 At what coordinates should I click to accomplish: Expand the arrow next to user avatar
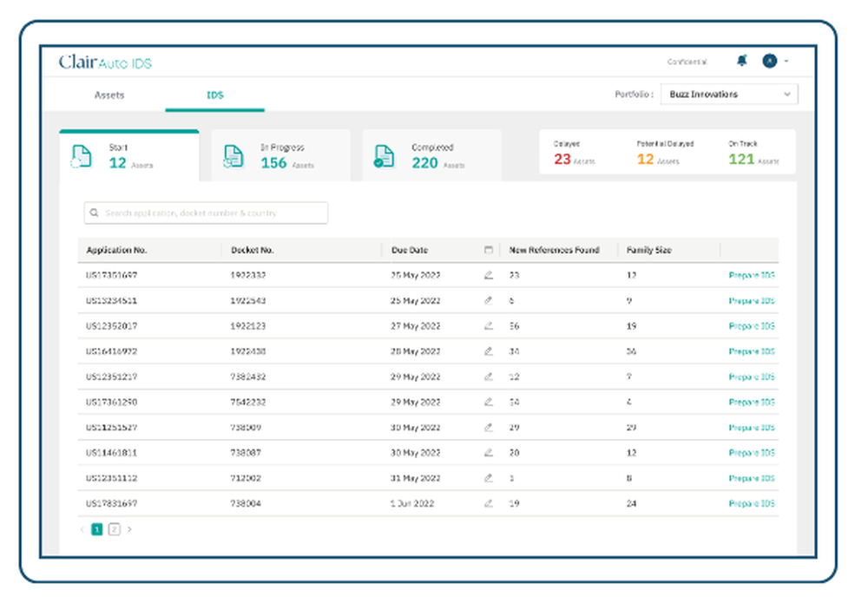point(786,61)
